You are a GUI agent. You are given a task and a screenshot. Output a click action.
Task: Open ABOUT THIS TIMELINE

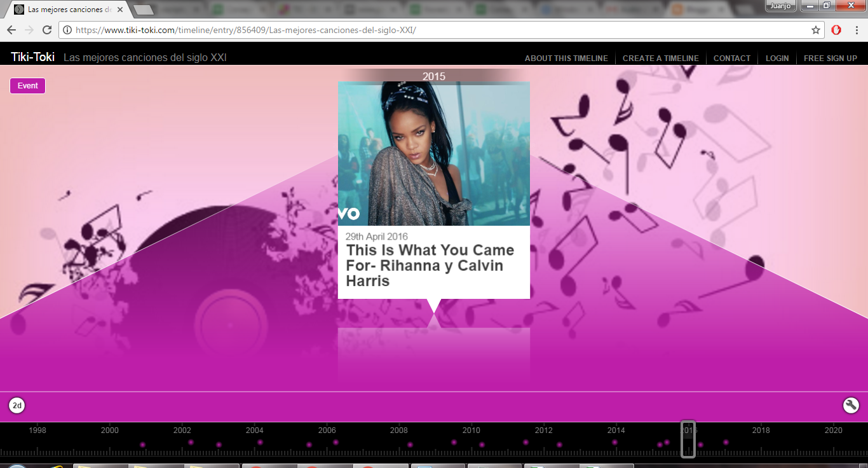pos(566,58)
